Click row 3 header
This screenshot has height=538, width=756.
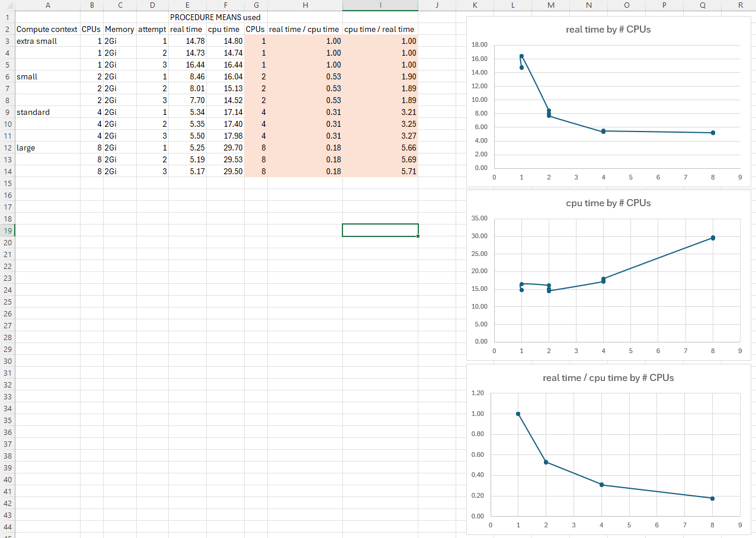7,41
